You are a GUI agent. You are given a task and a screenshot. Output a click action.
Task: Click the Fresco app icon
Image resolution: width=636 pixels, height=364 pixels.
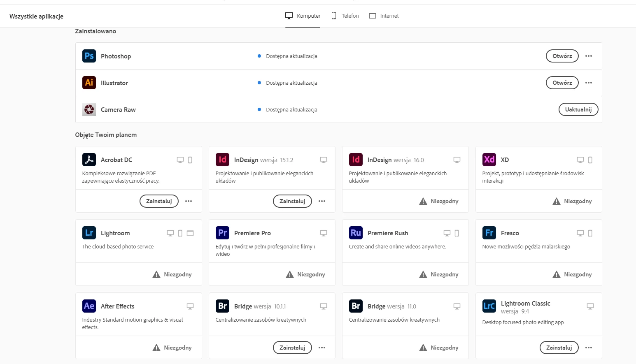click(489, 233)
